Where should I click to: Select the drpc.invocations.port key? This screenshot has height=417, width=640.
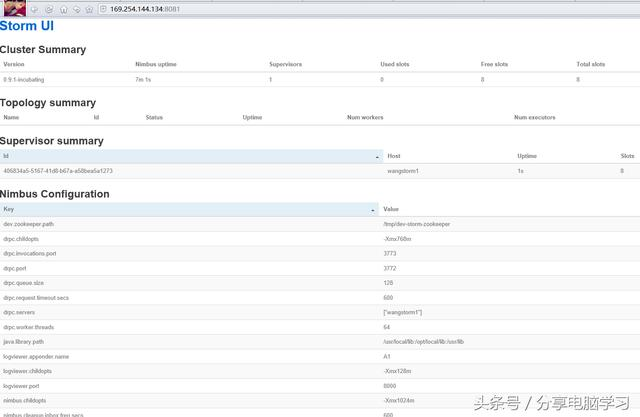pos(30,253)
